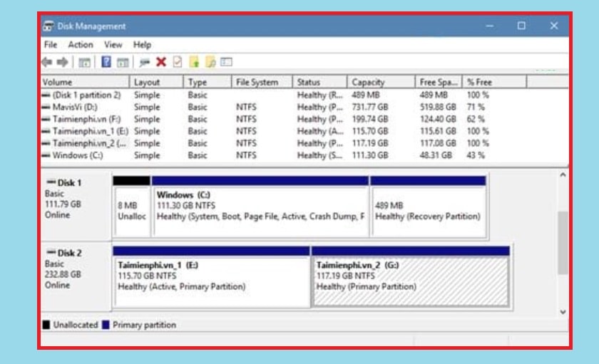This screenshot has width=599, height=364.
Task: Select the Taimienphi.vn_2 (G:) partition block
Action: click(411, 277)
